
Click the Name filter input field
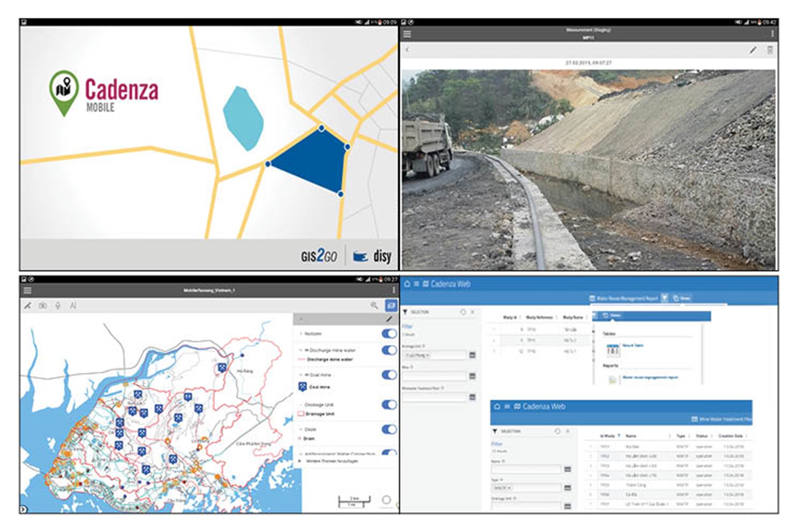click(526, 469)
